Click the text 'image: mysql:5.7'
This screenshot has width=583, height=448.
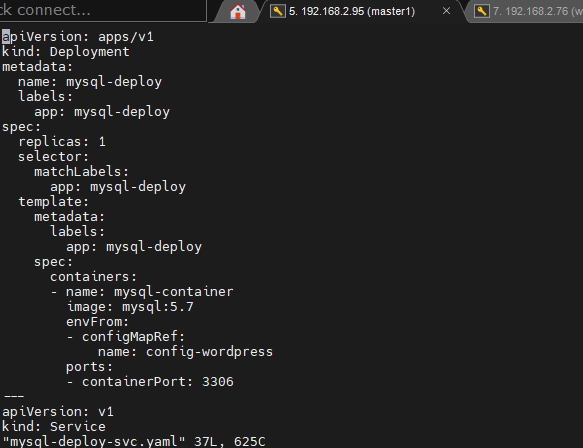[x=130, y=307]
